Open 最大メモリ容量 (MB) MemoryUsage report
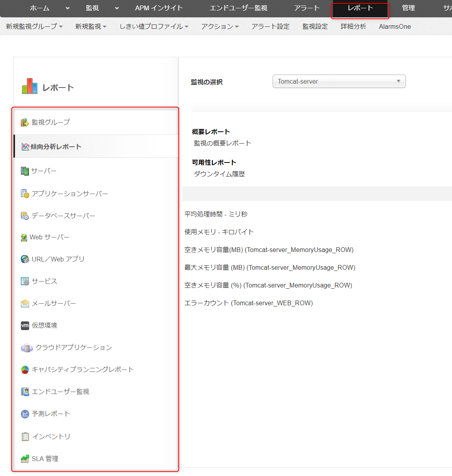Screen dimensions: 452x476 coord(270,267)
